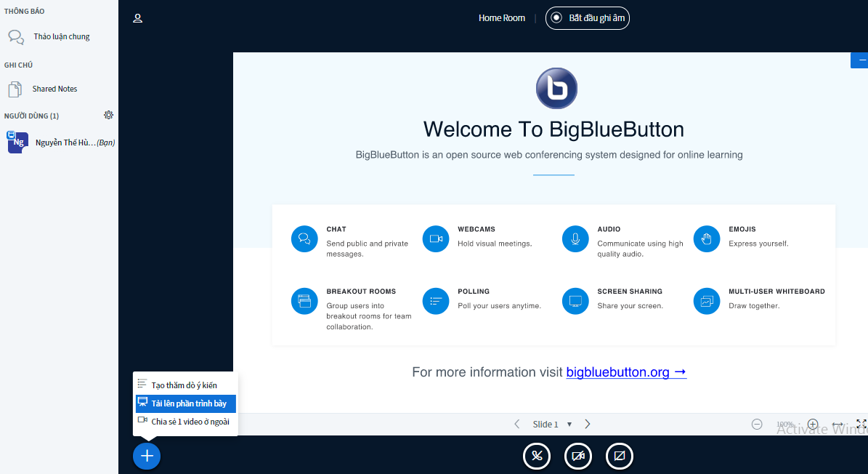Select Chia sẻ 1 video ở ngoài item

185,422
